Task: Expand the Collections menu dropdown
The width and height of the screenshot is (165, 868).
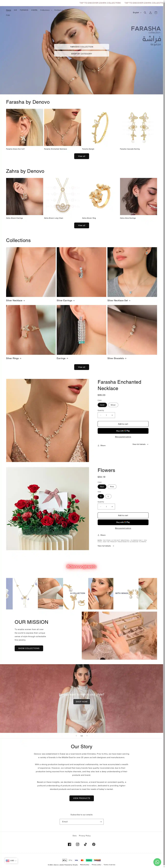Action: (x=46, y=10)
